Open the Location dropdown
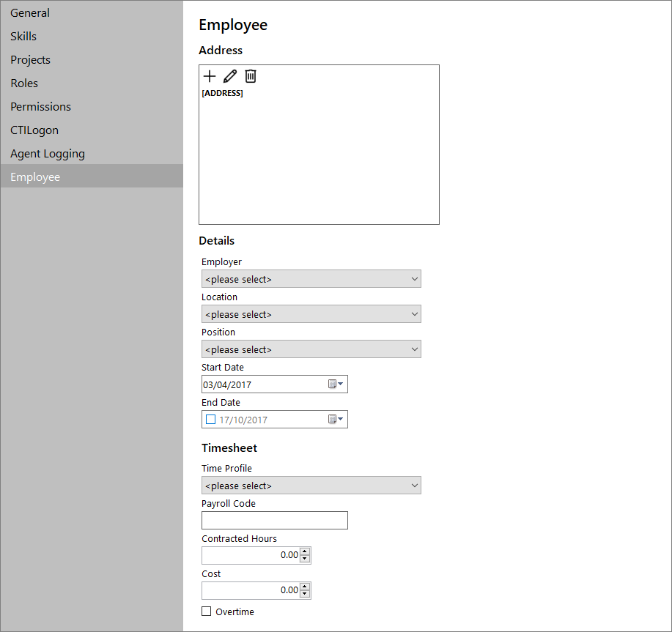Screen dimensions: 672x632 311,314
